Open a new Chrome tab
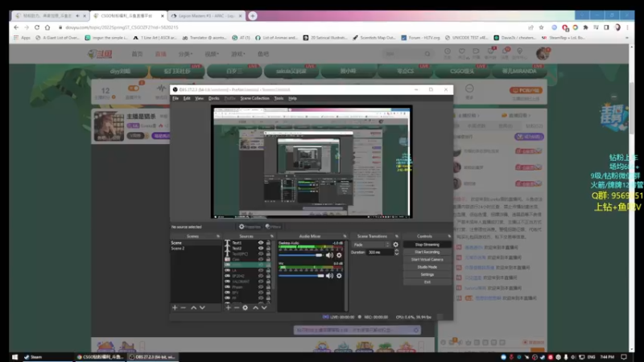644x362 pixels. pos(253,15)
